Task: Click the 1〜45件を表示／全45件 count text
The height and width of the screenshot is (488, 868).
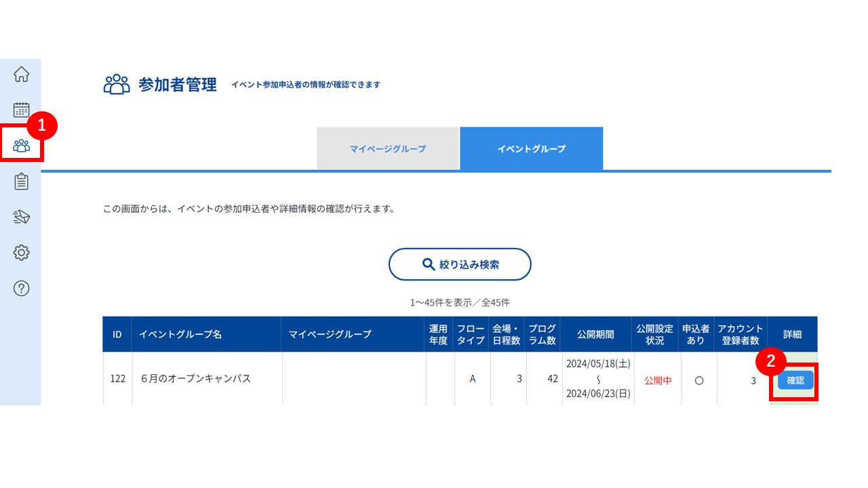Action: 460,302
